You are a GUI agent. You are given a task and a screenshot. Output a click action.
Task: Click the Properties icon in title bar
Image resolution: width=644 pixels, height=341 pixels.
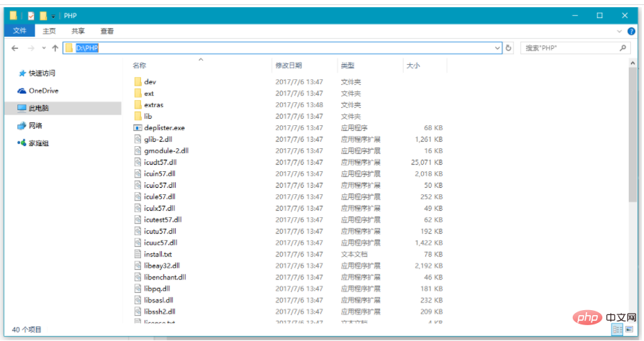point(31,16)
